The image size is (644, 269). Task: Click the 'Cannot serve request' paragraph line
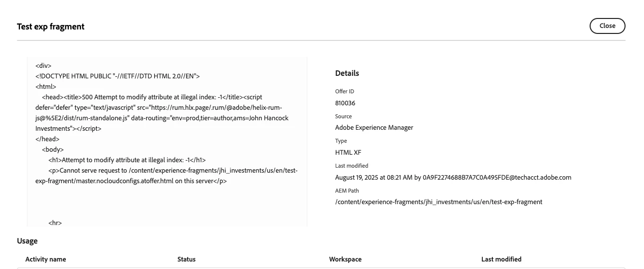coord(167,175)
